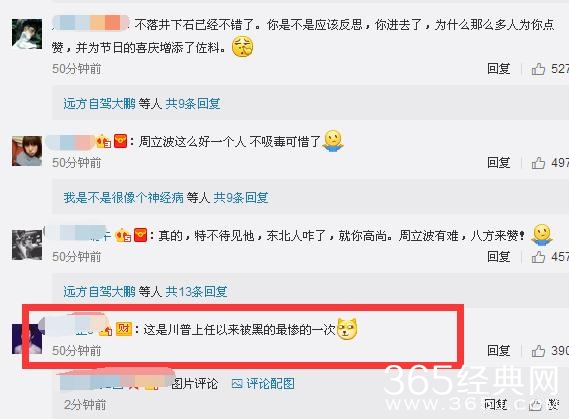Reply to the 东北人咋了 comment

498,257
